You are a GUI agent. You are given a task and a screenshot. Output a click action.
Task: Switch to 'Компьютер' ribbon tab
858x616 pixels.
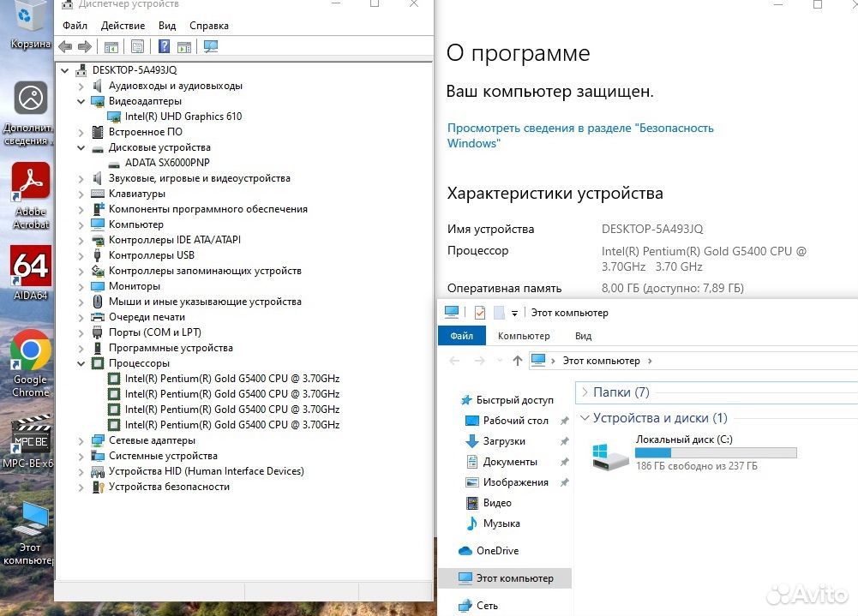click(x=524, y=336)
